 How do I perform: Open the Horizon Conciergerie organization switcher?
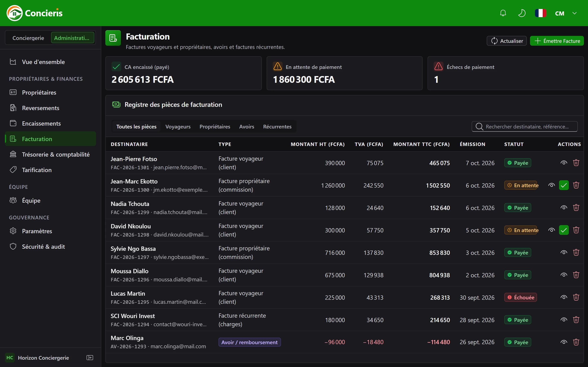pyautogui.click(x=37, y=358)
